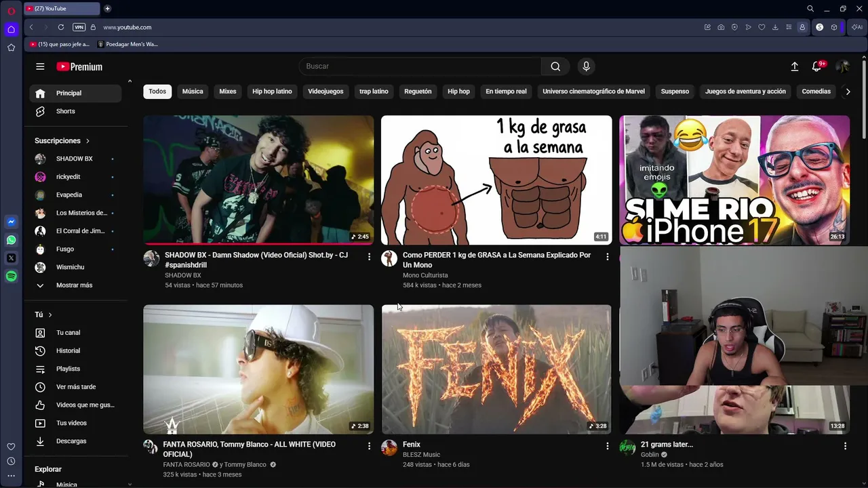This screenshot has height=488, width=868.
Task: Play the ALL WHITE video thumbnail
Action: point(258,369)
